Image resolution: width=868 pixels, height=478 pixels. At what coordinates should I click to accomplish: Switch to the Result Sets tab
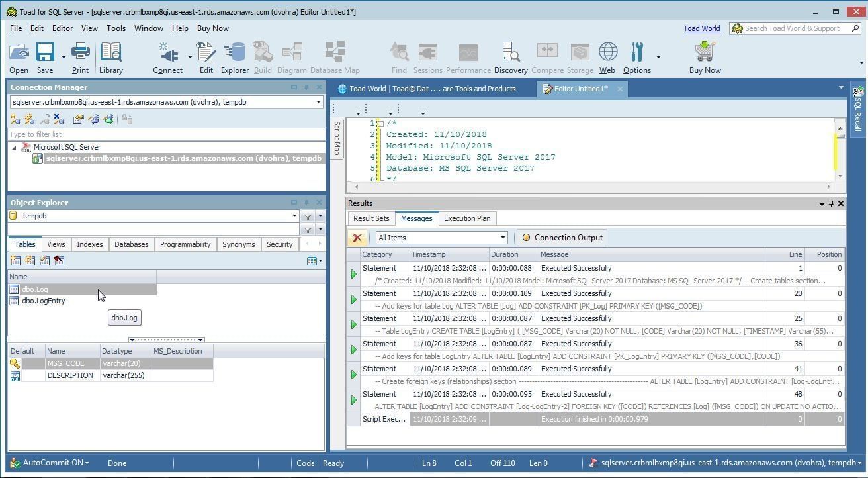(x=371, y=218)
